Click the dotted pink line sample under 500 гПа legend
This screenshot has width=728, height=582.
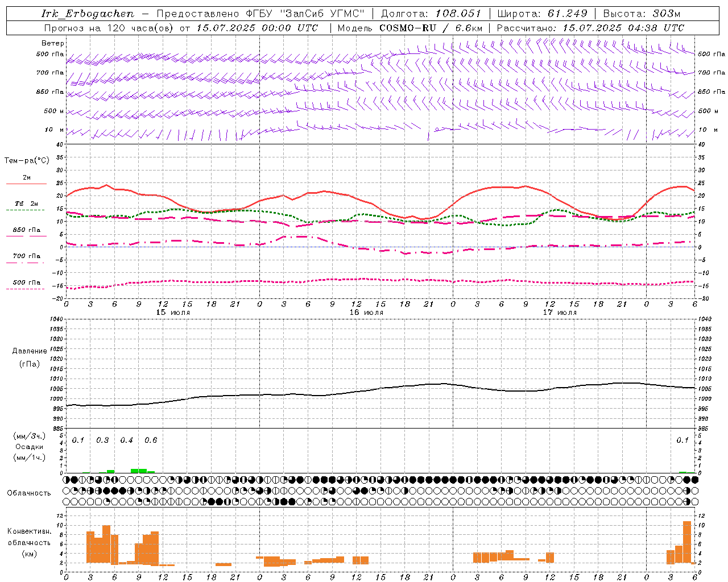point(26,289)
